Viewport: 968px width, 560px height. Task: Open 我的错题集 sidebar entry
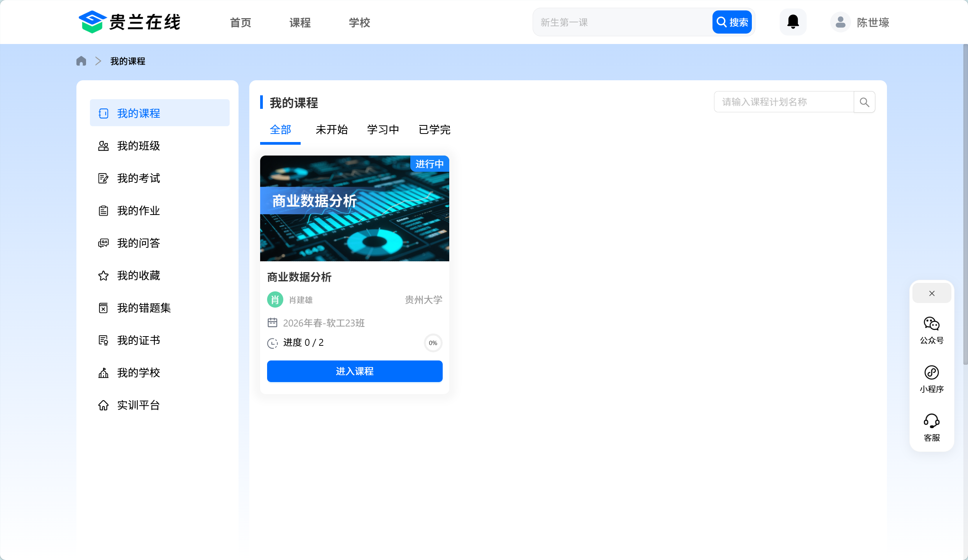pos(160,308)
